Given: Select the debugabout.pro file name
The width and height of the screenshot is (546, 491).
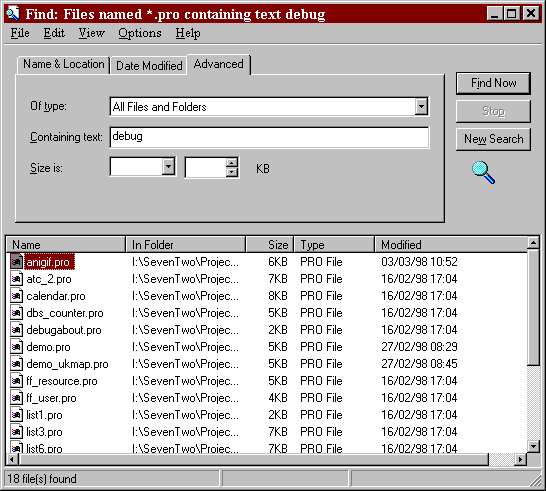Looking at the screenshot, I should (64, 330).
